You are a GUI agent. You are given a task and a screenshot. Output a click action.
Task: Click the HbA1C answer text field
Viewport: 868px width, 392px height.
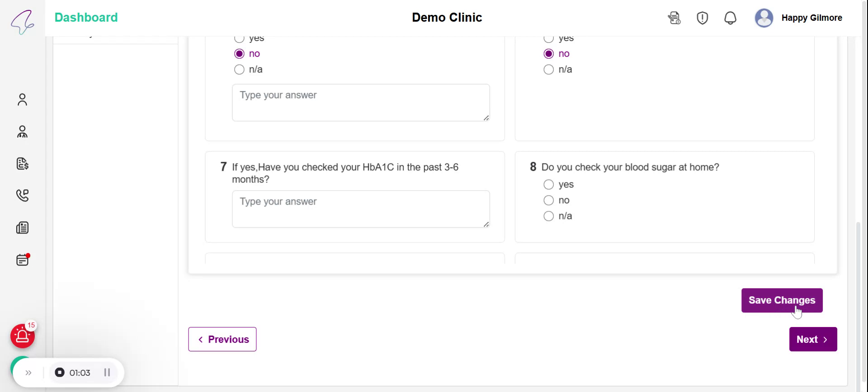(360, 209)
